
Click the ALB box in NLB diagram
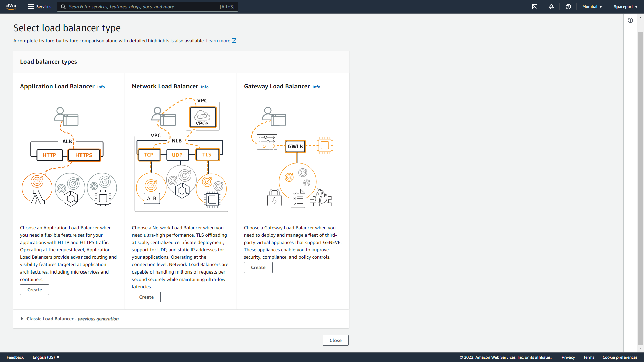point(152,198)
